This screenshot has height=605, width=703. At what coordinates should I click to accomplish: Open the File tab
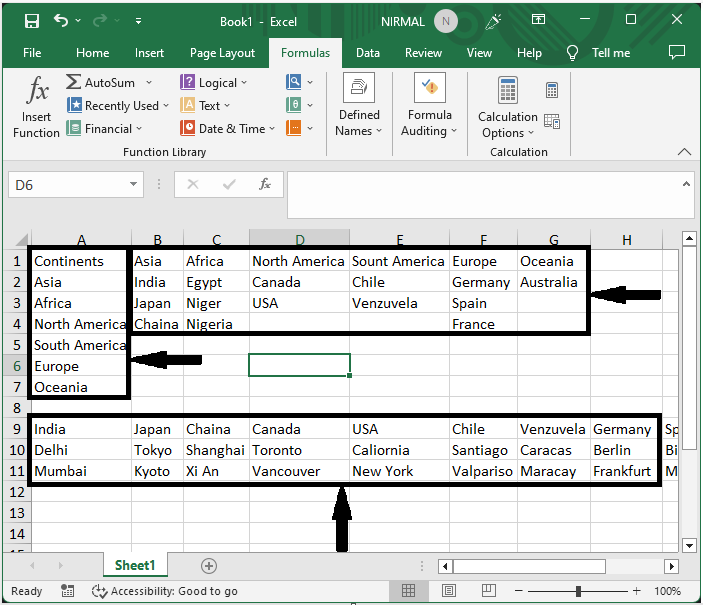32,53
